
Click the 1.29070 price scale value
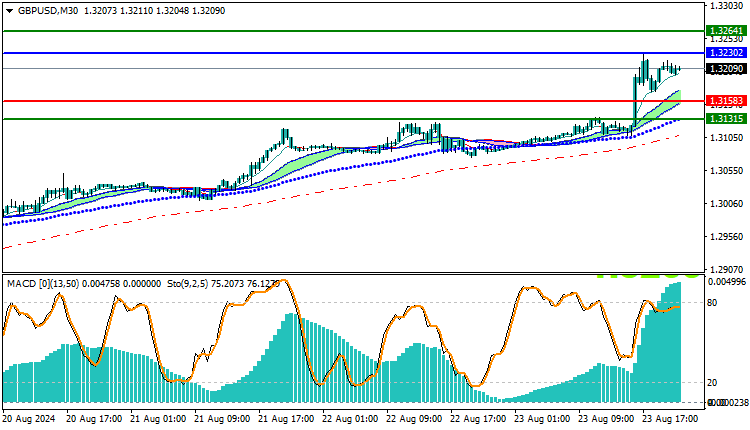[727, 270]
